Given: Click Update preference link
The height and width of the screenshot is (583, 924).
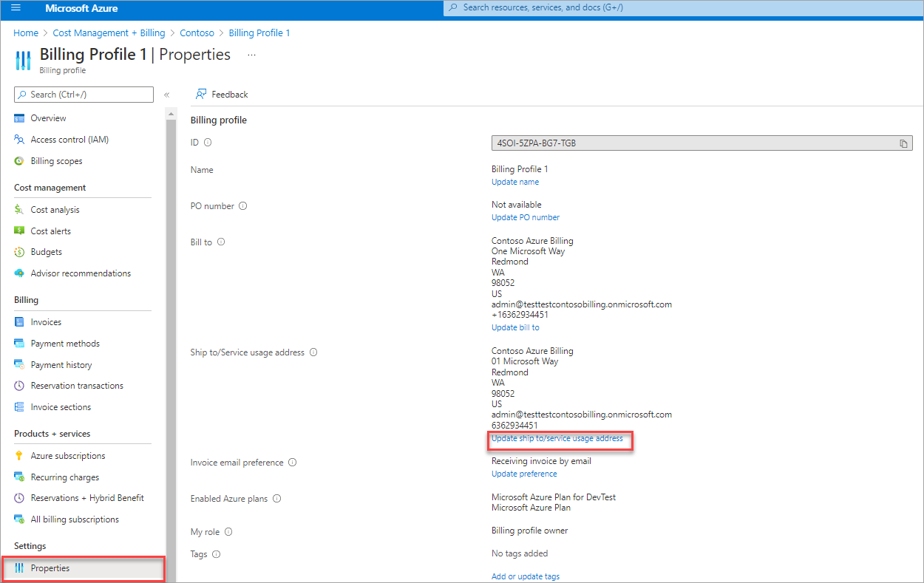Looking at the screenshot, I should pos(524,474).
